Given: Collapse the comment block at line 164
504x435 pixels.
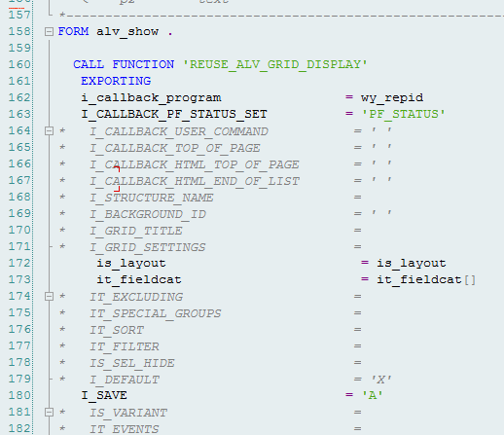Looking at the screenshot, I should [49, 131].
